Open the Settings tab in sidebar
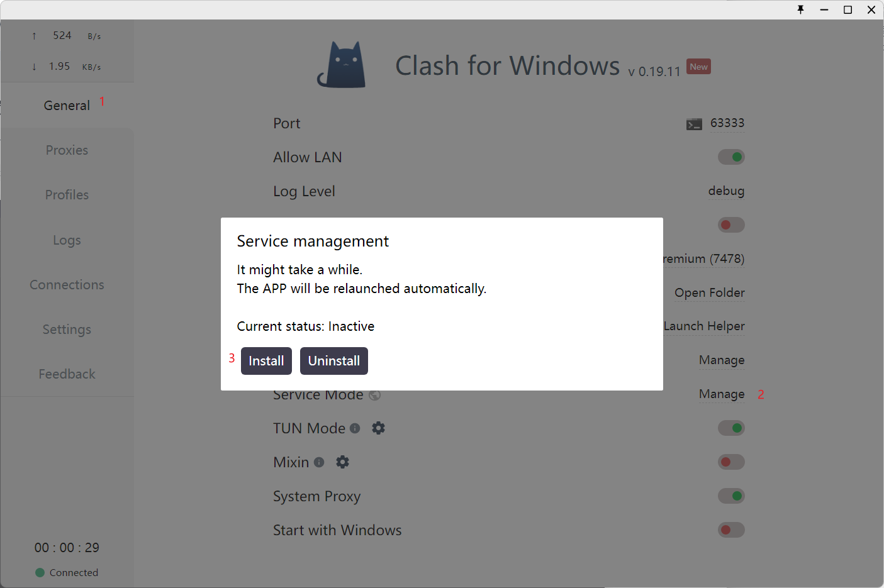 [67, 330]
